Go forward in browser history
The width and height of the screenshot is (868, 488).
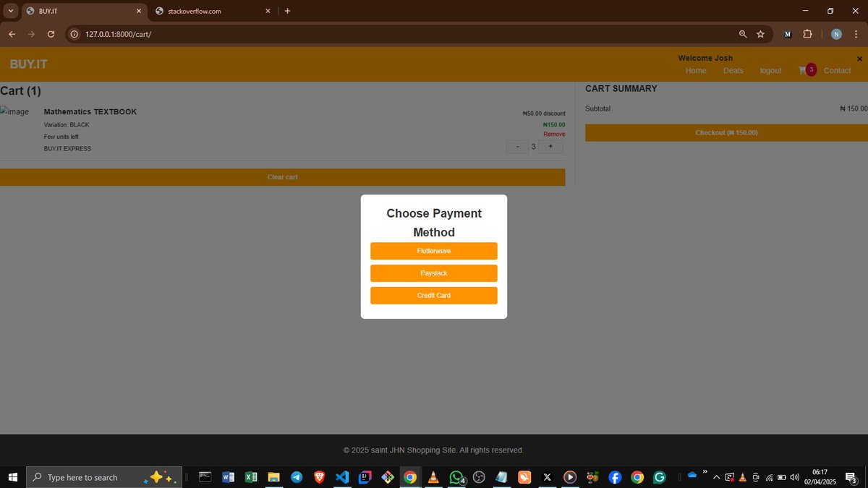pos(31,34)
